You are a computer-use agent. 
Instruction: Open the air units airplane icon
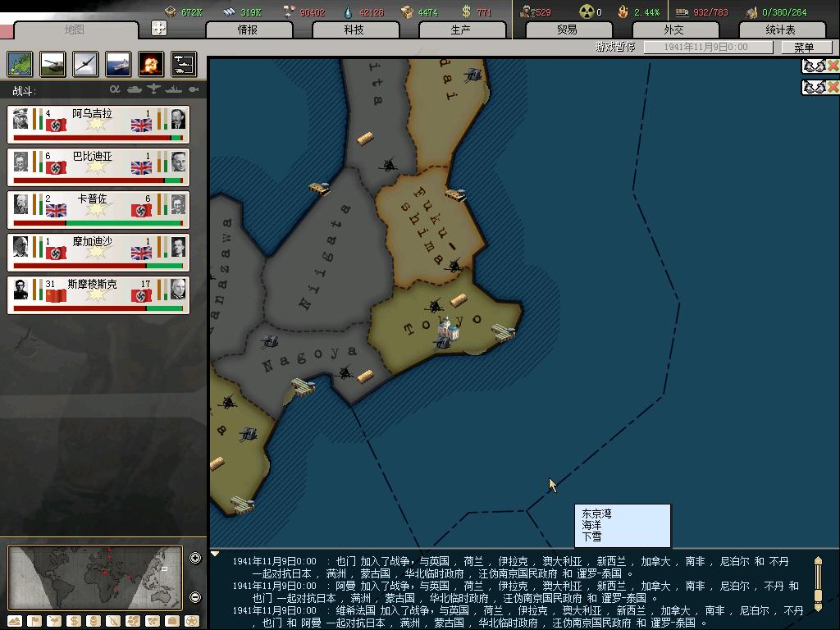85,64
